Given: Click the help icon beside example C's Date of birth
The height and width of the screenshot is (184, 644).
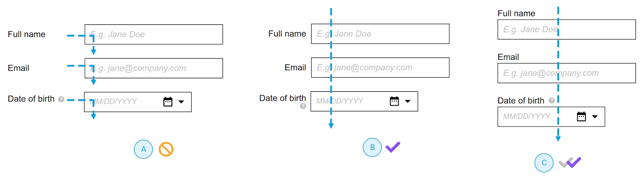Looking at the screenshot, I should 551,100.
